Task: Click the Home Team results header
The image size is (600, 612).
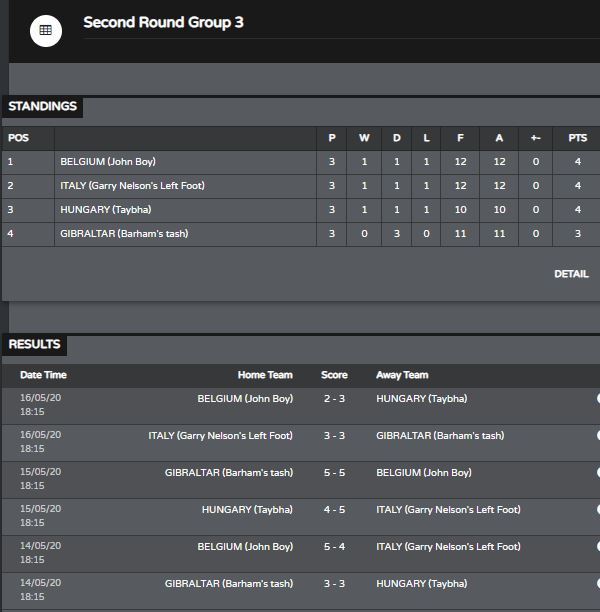Action: coord(265,375)
